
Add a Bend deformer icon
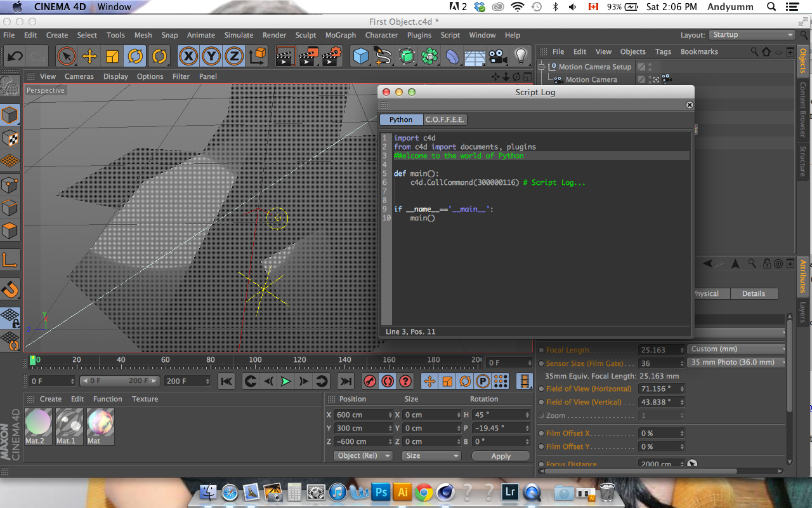(452, 56)
